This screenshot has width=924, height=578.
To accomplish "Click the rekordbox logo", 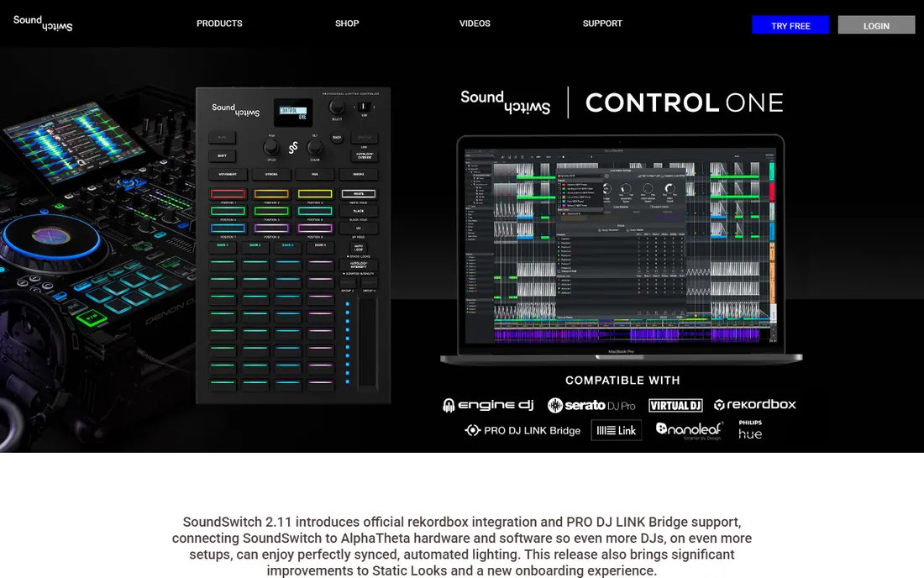I will [755, 404].
